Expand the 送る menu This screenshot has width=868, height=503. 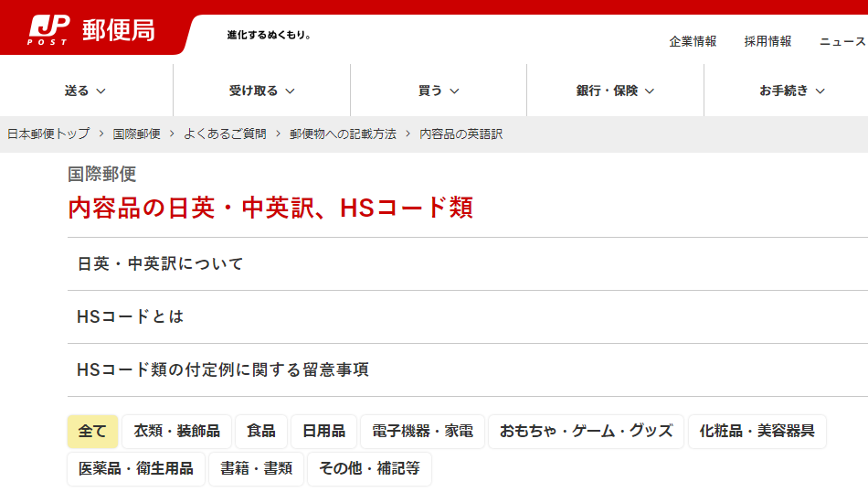(85, 91)
